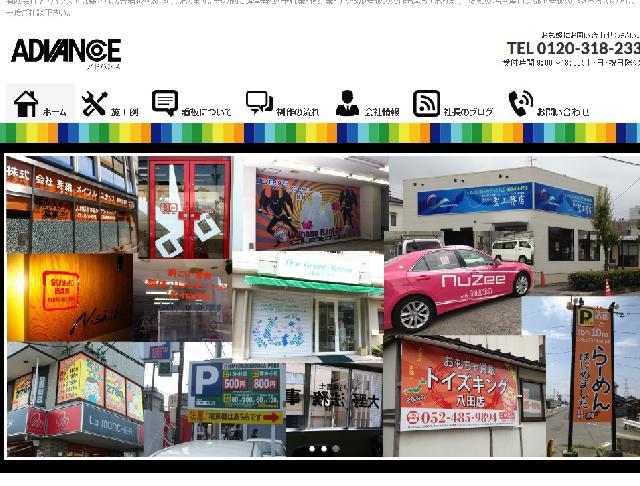Click the wrench and screwdriver icon
The width and height of the screenshot is (640, 486).
point(94,104)
